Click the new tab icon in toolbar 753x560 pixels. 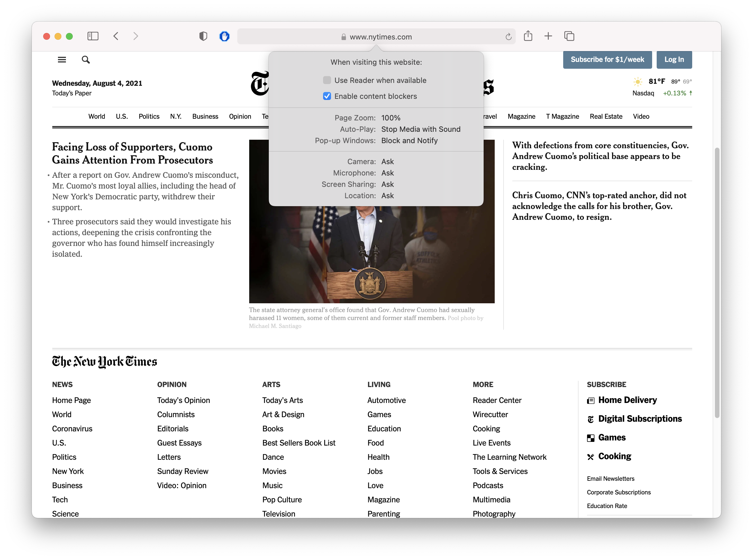click(x=548, y=36)
